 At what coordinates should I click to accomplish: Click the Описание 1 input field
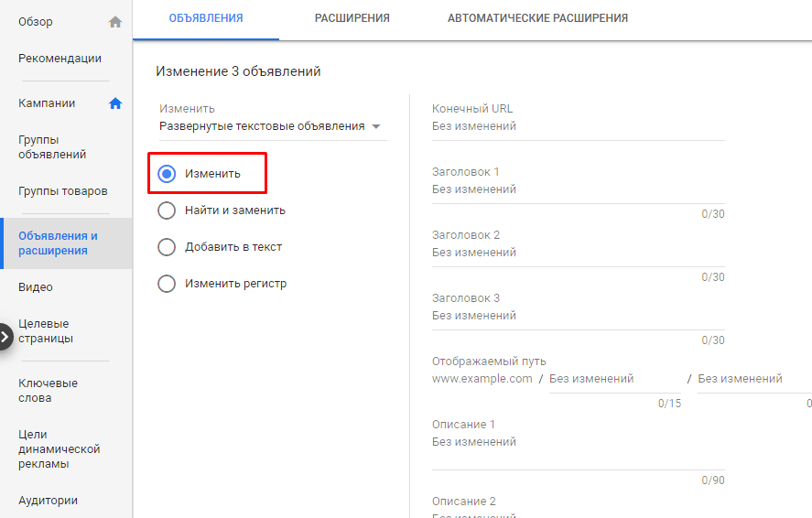click(x=578, y=443)
